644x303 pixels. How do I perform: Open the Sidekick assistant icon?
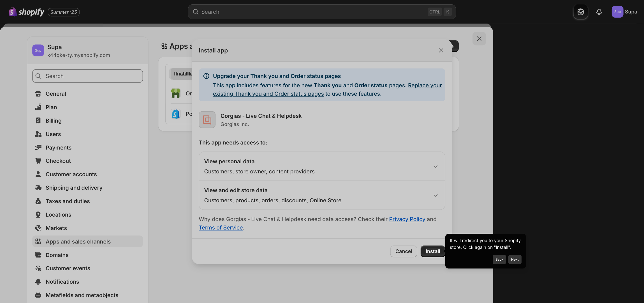(x=580, y=12)
